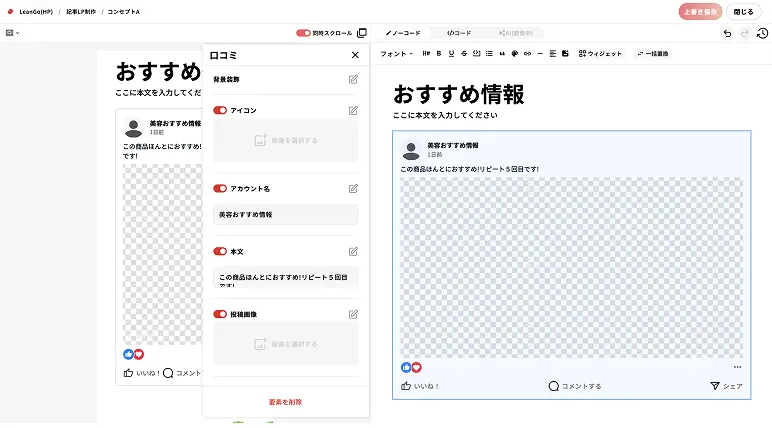Image resolution: width=772 pixels, height=428 pixels.
Task: Click いいね！ in the left preview post
Action: pyautogui.click(x=141, y=373)
